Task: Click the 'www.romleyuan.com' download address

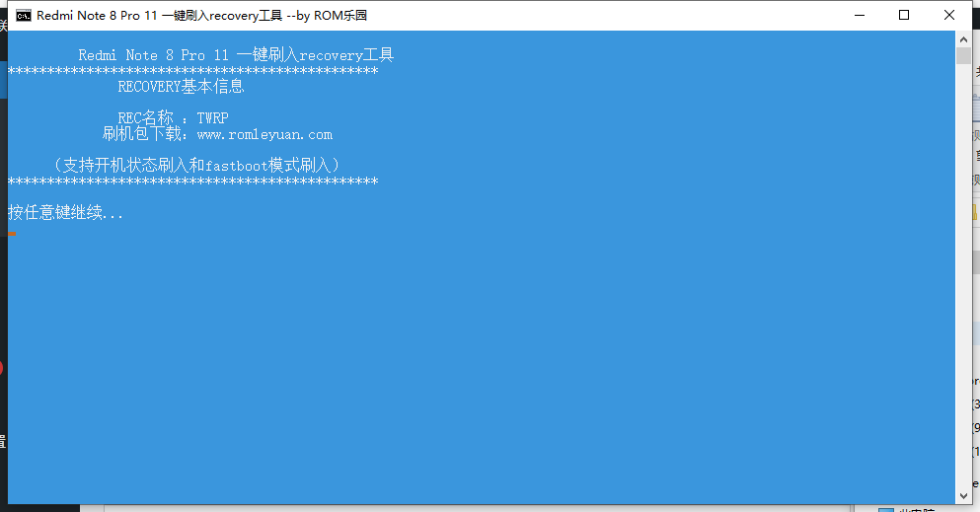Action: pos(264,134)
